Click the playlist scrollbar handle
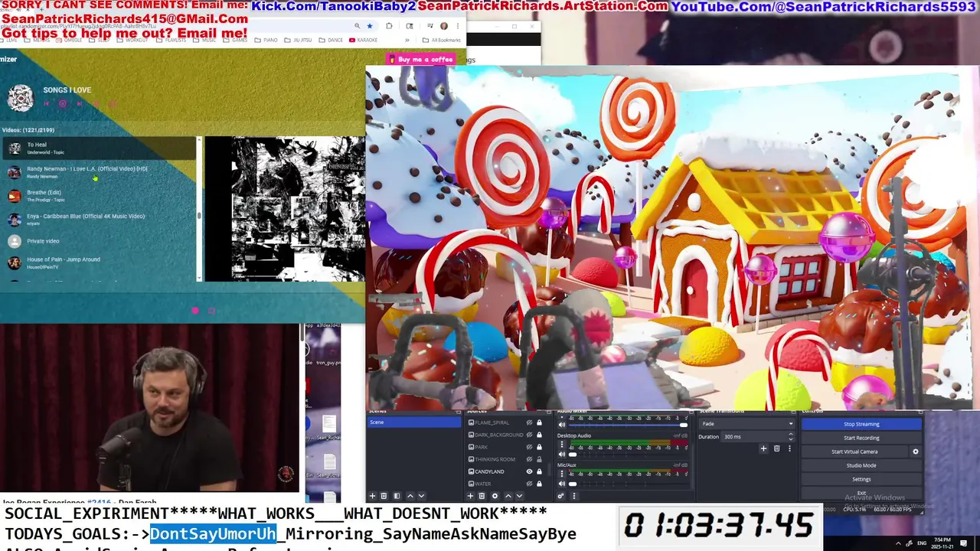The height and width of the screenshot is (551, 980). [199, 215]
